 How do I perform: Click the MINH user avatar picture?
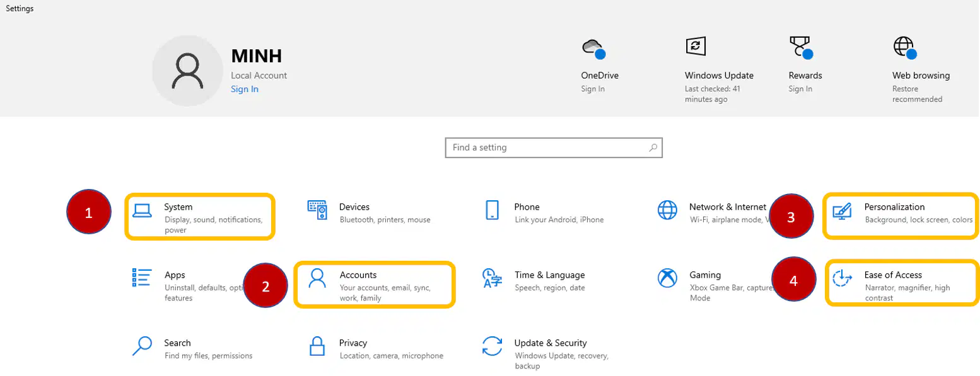[188, 71]
